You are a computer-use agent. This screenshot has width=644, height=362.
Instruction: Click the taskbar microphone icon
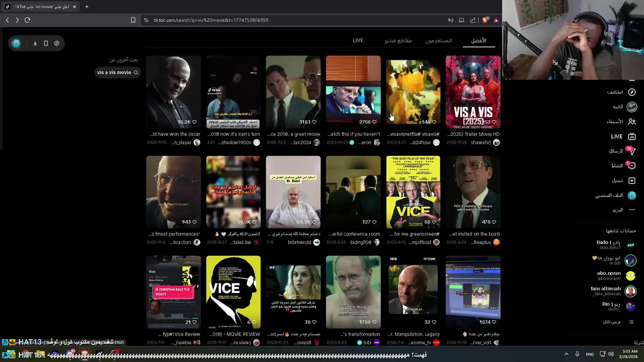(x=577, y=354)
